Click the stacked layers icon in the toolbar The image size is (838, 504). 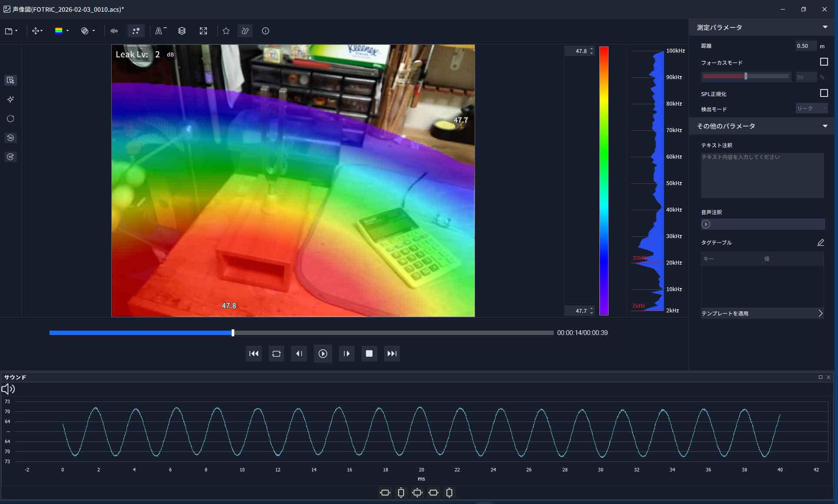pos(182,31)
